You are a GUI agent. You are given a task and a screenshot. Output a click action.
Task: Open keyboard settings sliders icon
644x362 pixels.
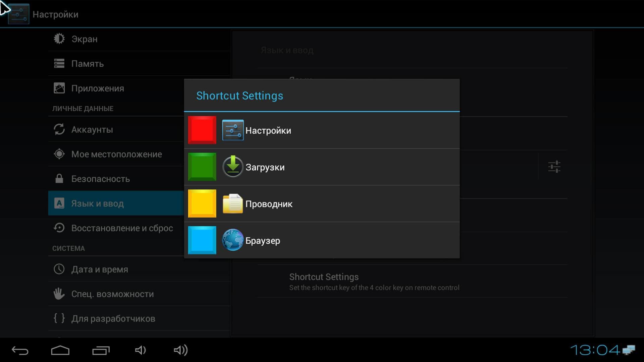[554, 167]
